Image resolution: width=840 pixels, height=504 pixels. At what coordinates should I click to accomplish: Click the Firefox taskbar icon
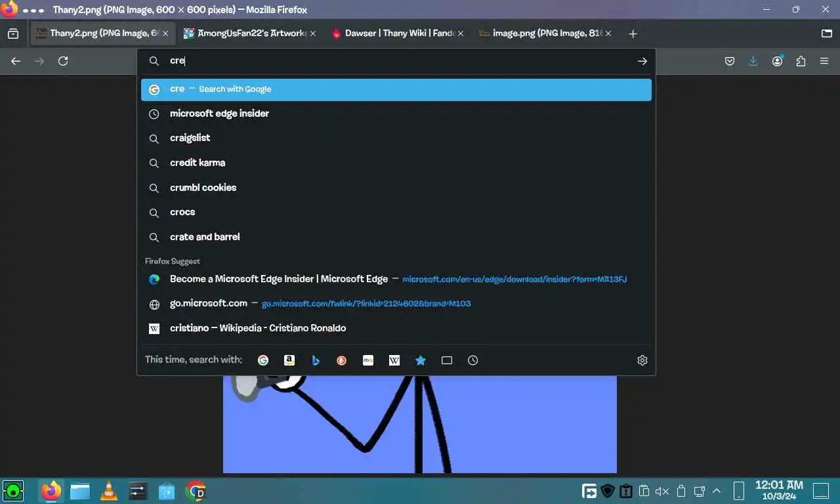(x=51, y=490)
